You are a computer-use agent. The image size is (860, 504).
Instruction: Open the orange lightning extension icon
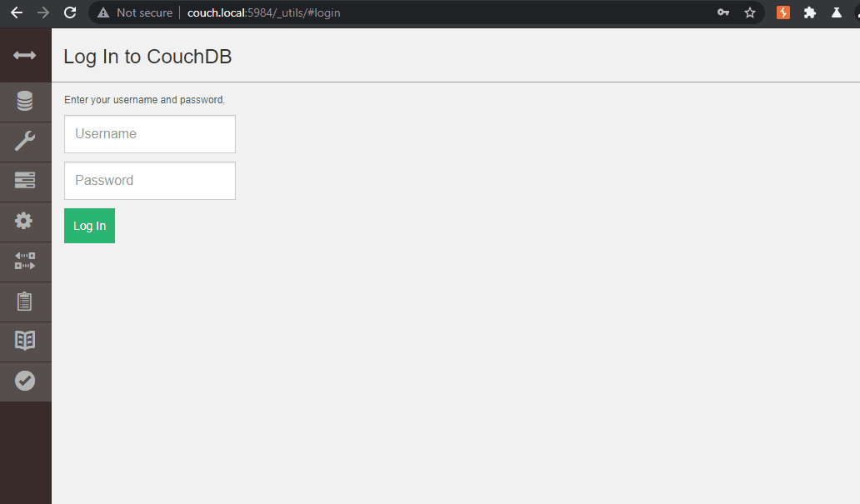coord(783,12)
